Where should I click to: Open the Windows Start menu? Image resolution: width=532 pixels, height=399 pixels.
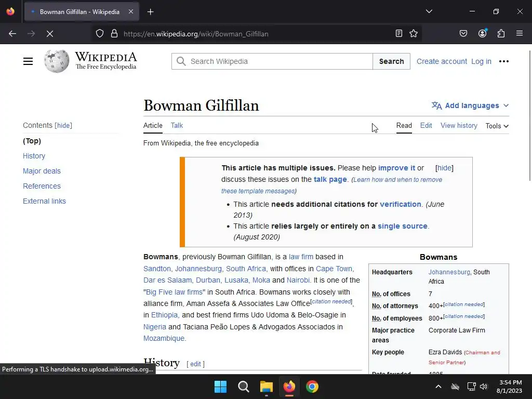pos(220,387)
